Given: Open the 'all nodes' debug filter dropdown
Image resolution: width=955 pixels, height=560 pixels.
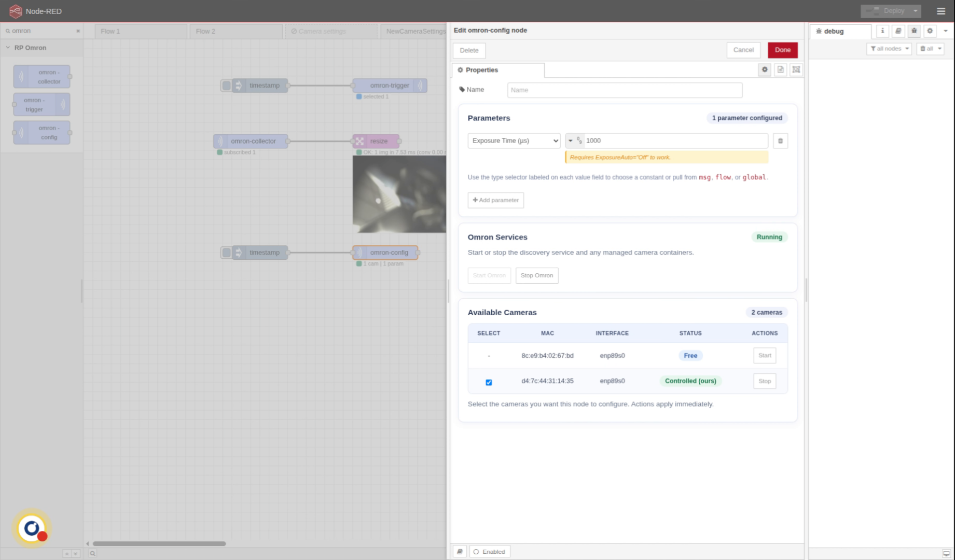Looking at the screenshot, I should click(889, 48).
